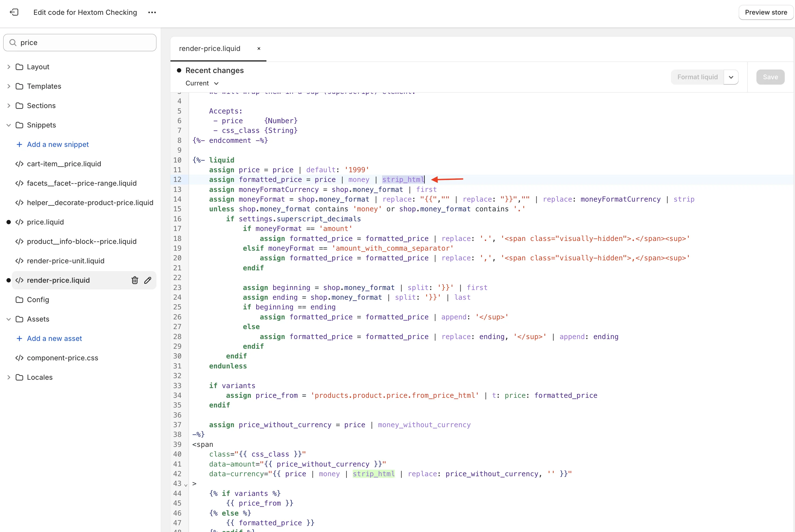Click Add a new asset link
Screen dimensions: 795x532
54,338
